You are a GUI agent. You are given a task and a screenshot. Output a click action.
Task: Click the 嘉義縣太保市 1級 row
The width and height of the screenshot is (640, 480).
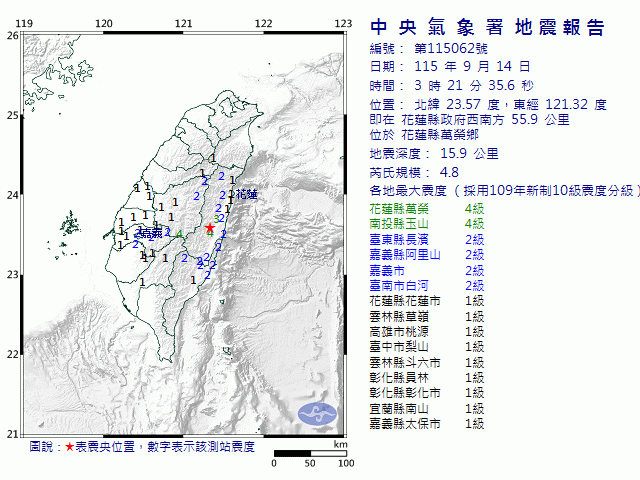[427, 424]
